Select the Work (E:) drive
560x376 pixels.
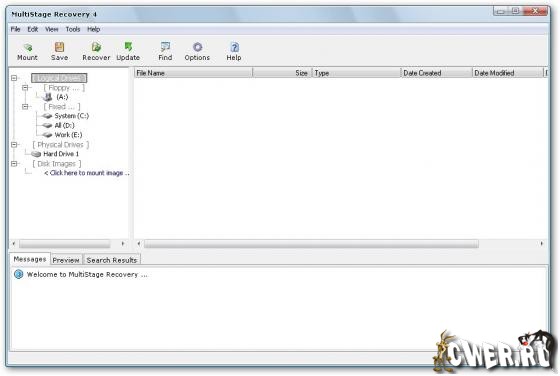pyautogui.click(x=68, y=135)
